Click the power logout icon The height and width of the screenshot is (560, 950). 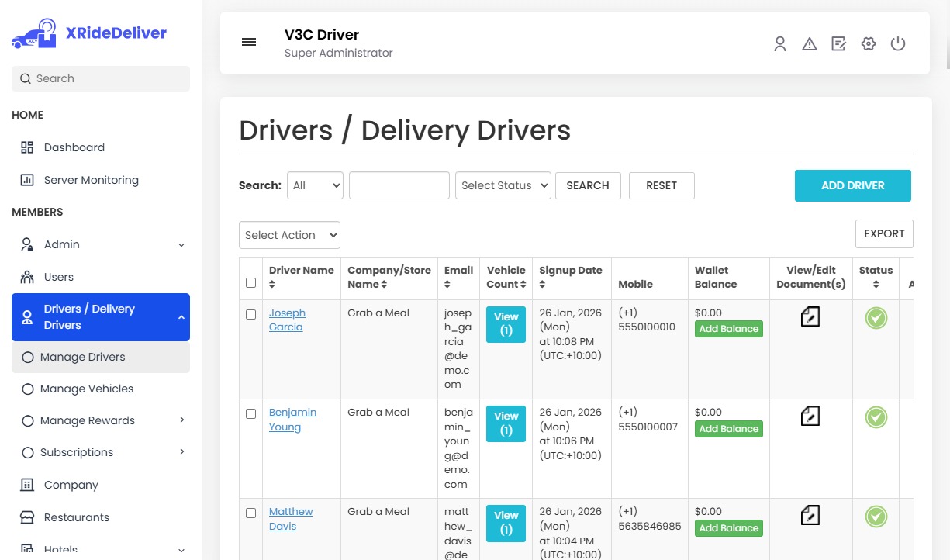tap(898, 44)
